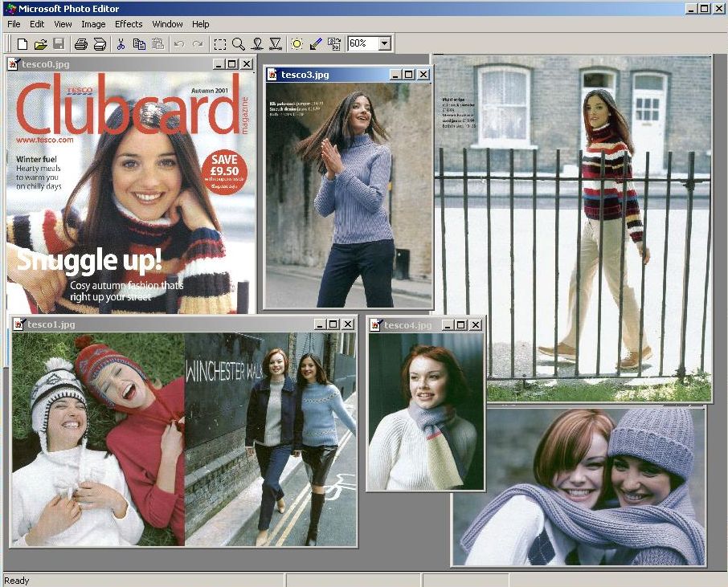The height and width of the screenshot is (587, 728).
Task: Click the tesco0.jpg document icon
Action: (x=13, y=64)
